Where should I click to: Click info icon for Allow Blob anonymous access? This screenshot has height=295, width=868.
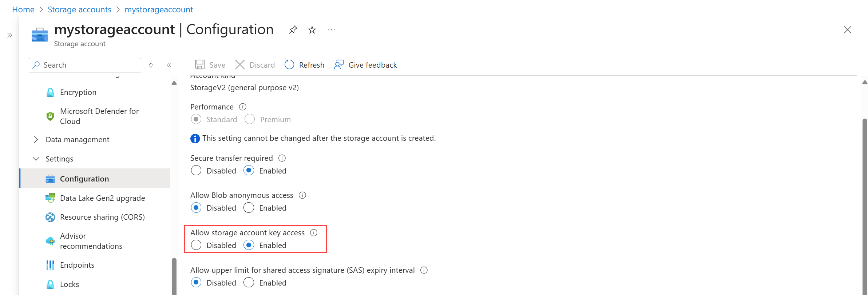pyautogui.click(x=302, y=195)
